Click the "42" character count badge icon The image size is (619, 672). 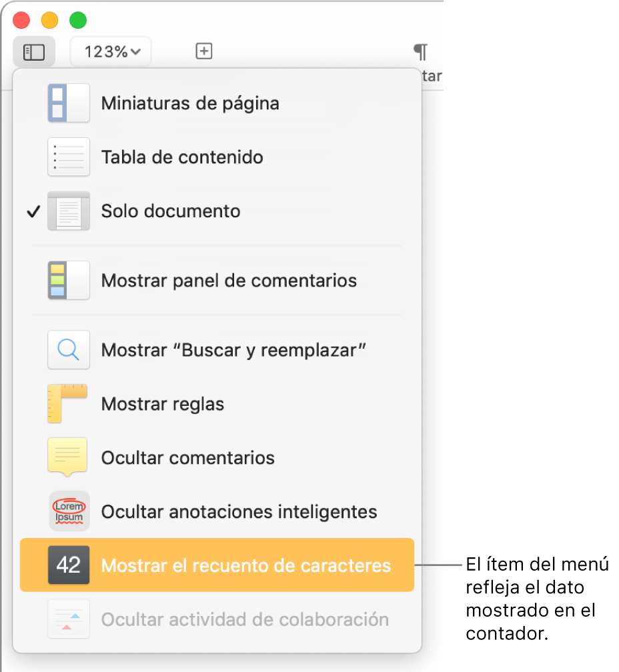click(69, 565)
